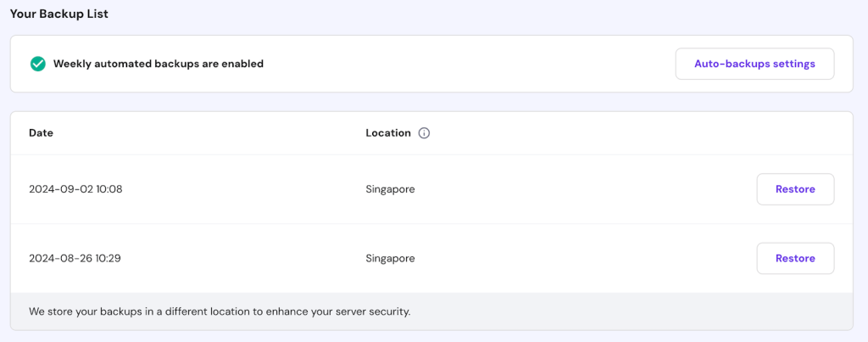Restore the 2024-09-02 10:08 backup
Image resolution: width=868 pixels, height=342 pixels.
click(x=794, y=189)
